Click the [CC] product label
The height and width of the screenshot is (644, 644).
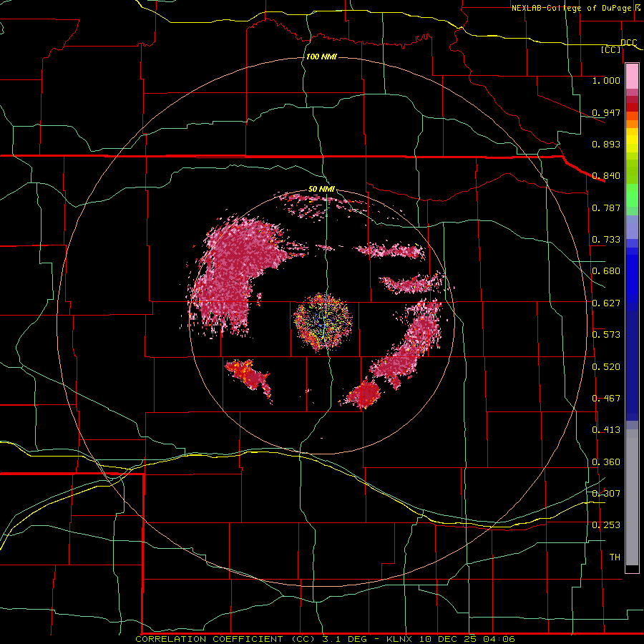pyautogui.click(x=611, y=49)
